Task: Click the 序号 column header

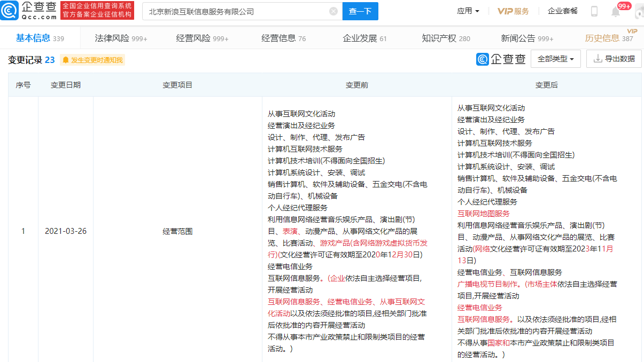Action: click(x=23, y=85)
